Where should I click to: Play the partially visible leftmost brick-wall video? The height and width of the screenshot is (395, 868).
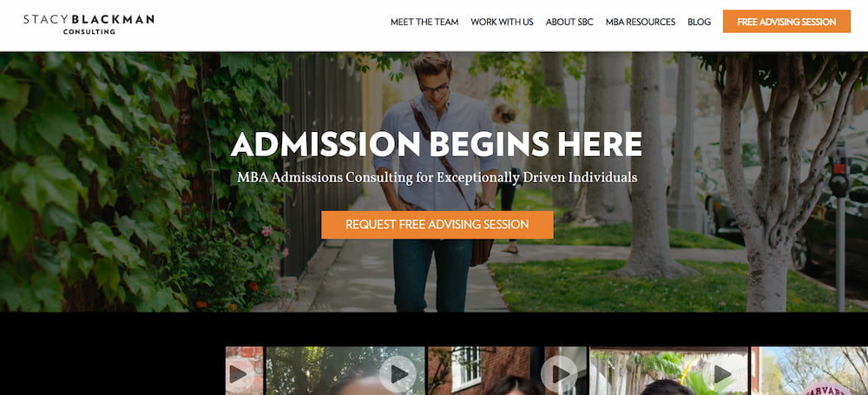click(x=239, y=374)
